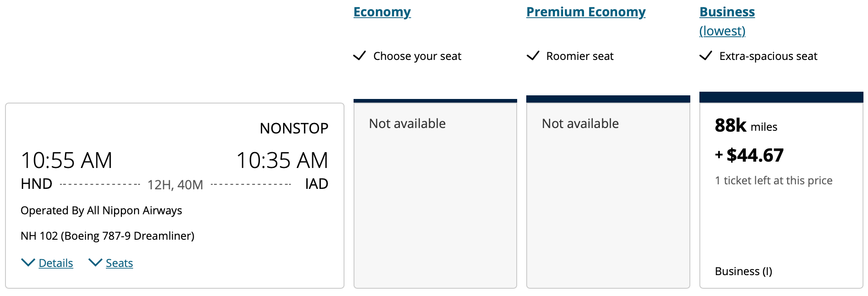Viewport: 868px width, 296px height.
Task: Click the 1 ticket left at this price note
Action: (773, 180)
